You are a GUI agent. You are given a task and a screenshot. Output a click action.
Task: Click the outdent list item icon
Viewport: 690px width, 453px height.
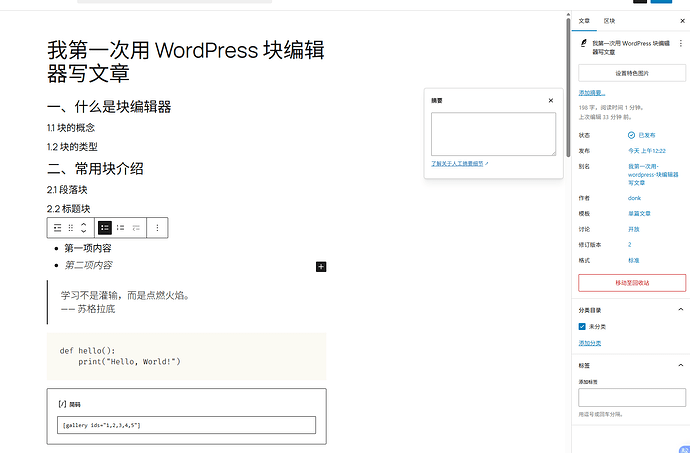coord(136,228)
